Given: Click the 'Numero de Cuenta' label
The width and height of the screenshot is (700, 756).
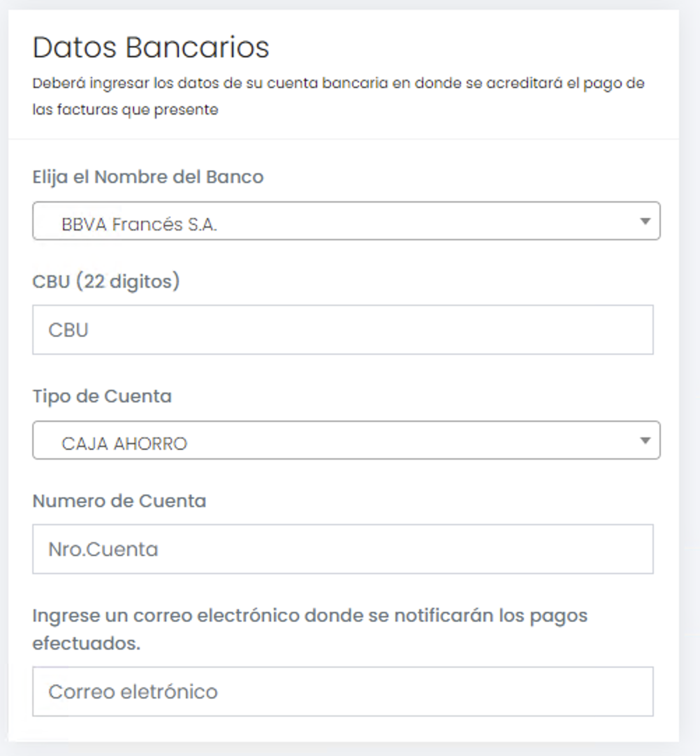Looking at the screenshot, I should point(119,501).
